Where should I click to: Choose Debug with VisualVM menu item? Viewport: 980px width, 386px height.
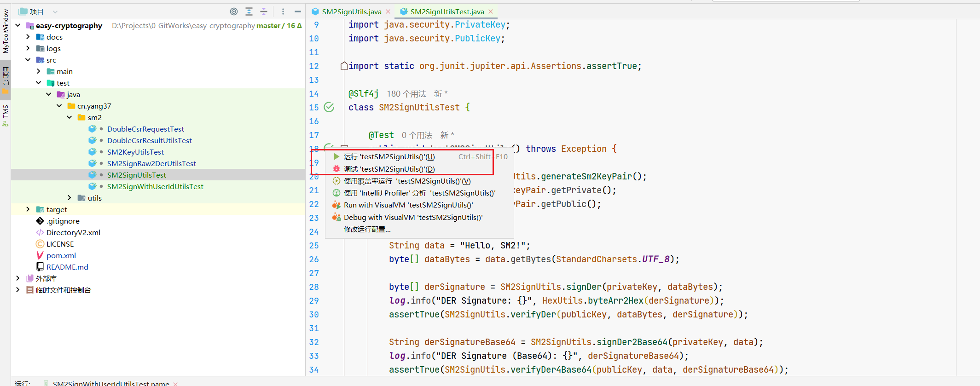tap(419, 217)
